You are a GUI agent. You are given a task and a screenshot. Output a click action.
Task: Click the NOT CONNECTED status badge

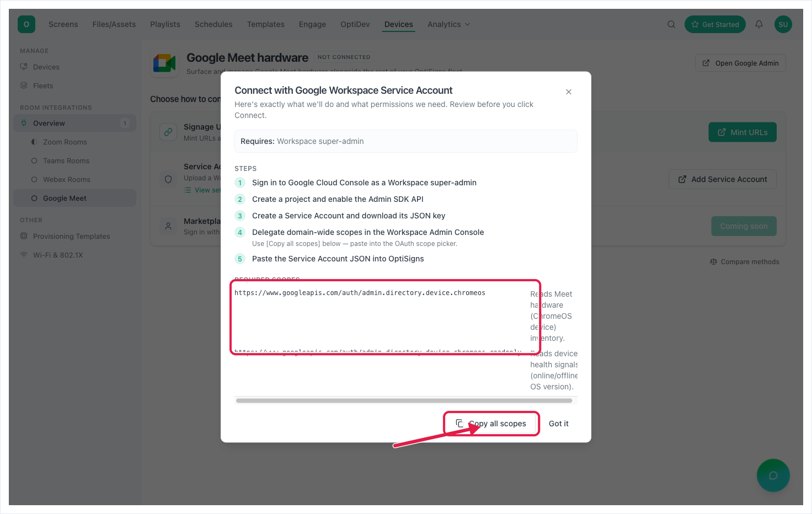pyautogui.click(x=344, y=57)
